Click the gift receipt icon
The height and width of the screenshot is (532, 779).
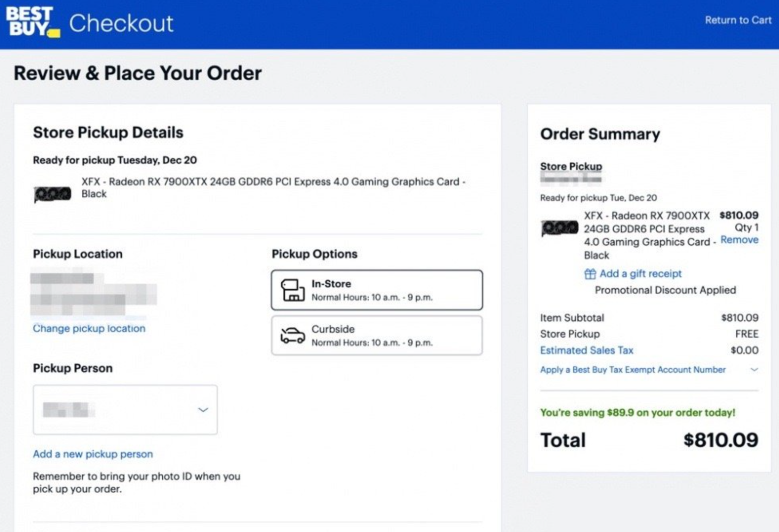coord(590,274)
